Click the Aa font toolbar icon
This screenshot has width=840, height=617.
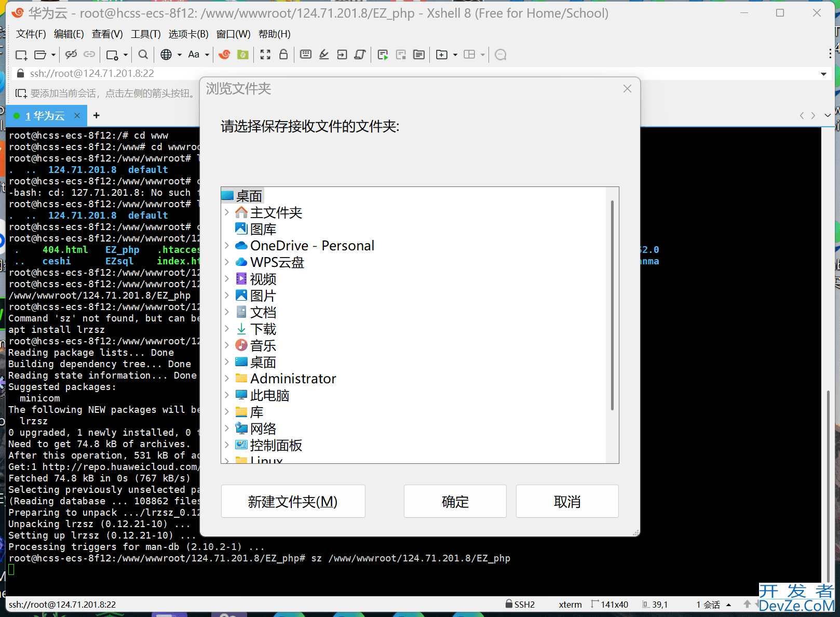[x=194, y=54]
